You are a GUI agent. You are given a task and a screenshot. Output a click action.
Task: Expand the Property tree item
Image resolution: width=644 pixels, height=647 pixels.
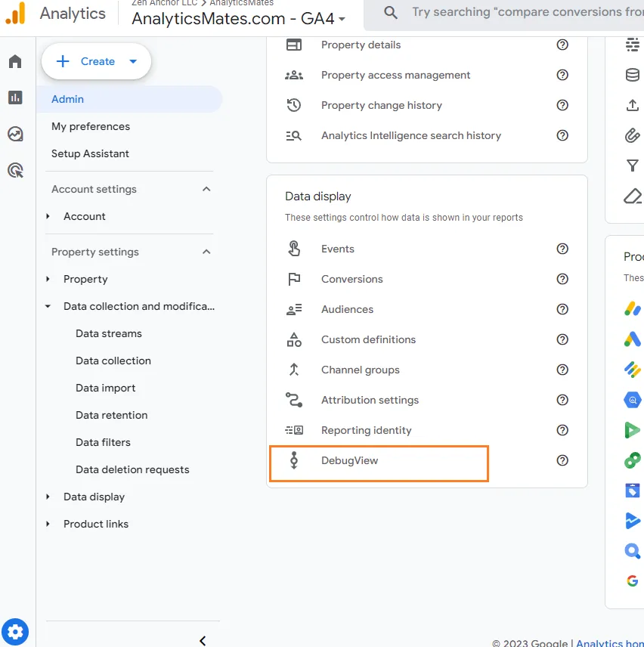click(48, 279)
